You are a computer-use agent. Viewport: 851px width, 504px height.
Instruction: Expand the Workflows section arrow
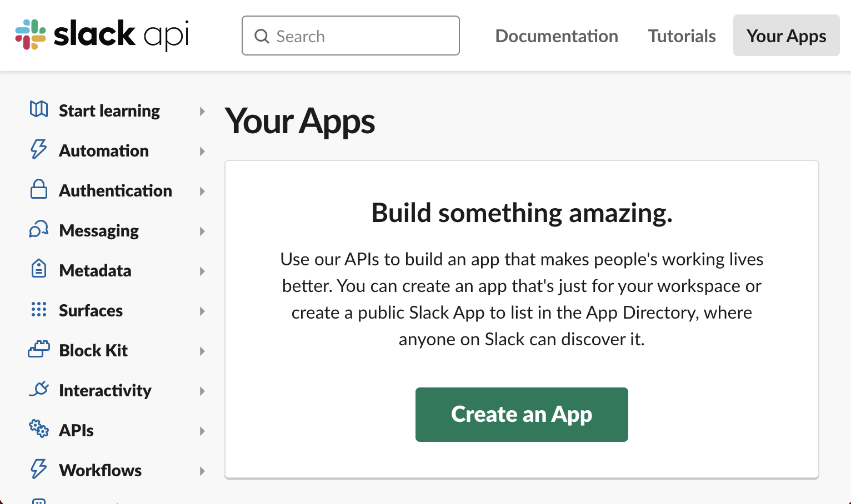tap(202, 471)
